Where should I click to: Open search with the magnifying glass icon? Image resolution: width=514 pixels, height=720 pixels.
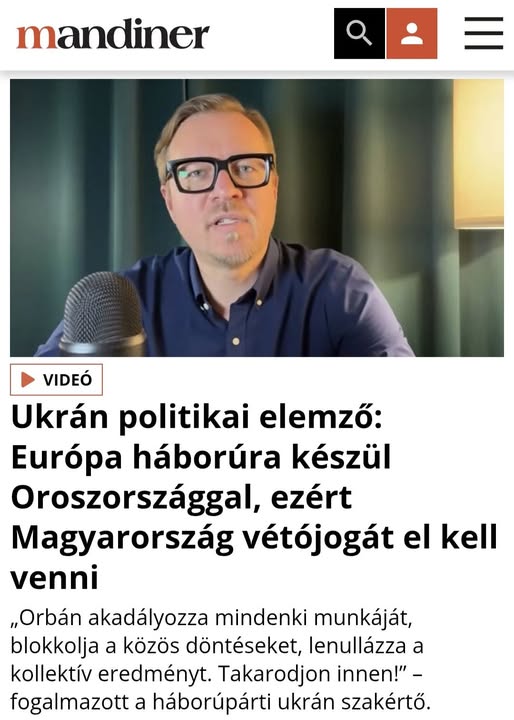tap(359, 34)
